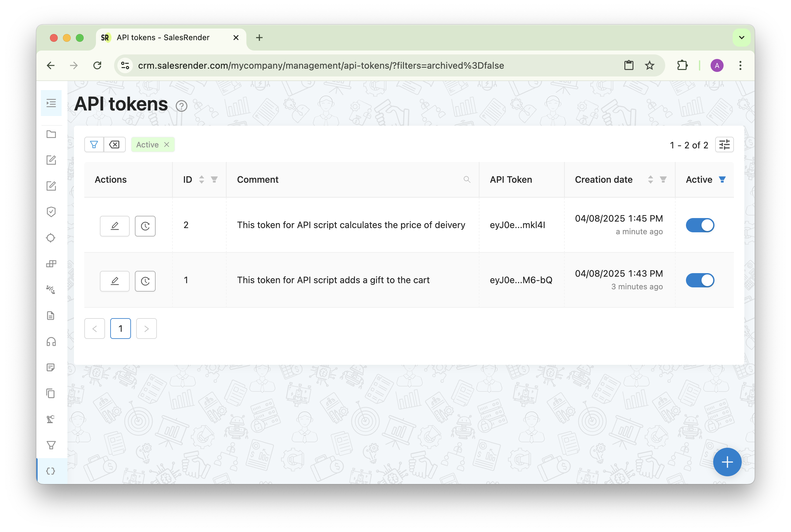Select token text eyJ0e...M6-bQ

[x=521, y=280]
